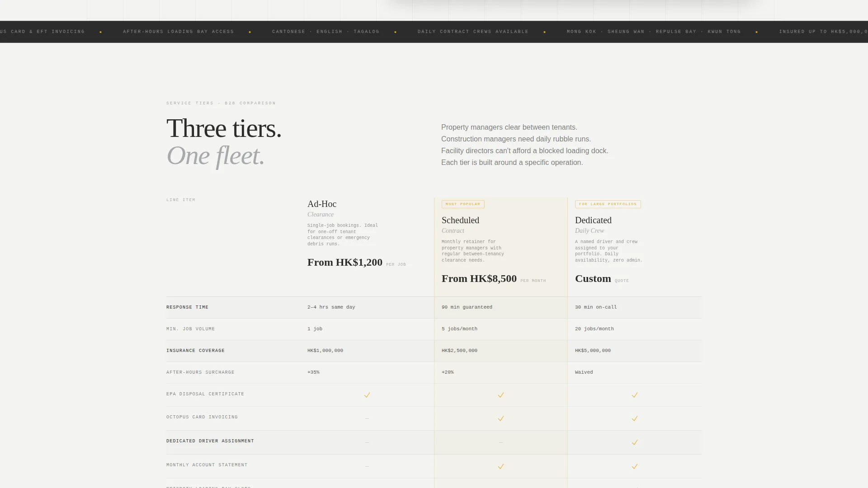Click the Service Tiers B2B Comparison label
868x488 pixels.
click(x=221, y=103)
